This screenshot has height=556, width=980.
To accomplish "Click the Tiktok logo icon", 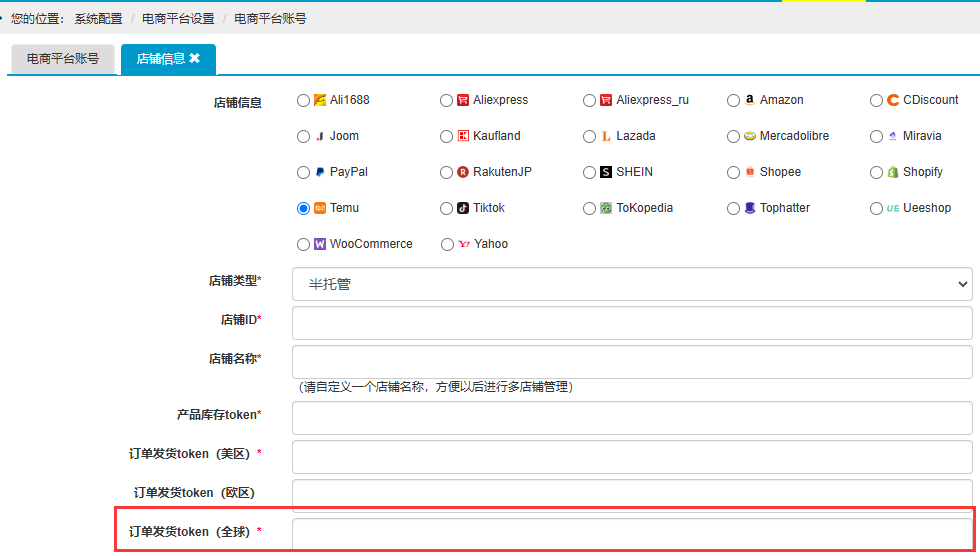I will tap(462, 208).
